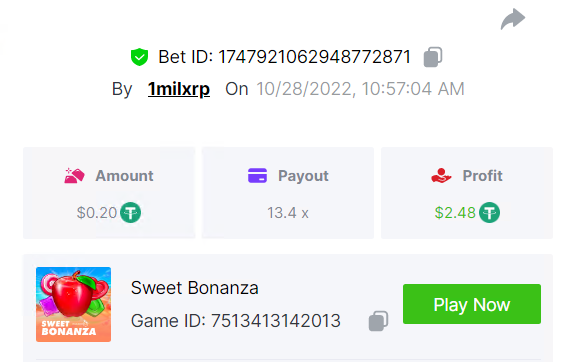564x362 pixels.
Task: Click the $0.20 amount value
Action: (x=97, y=213)
